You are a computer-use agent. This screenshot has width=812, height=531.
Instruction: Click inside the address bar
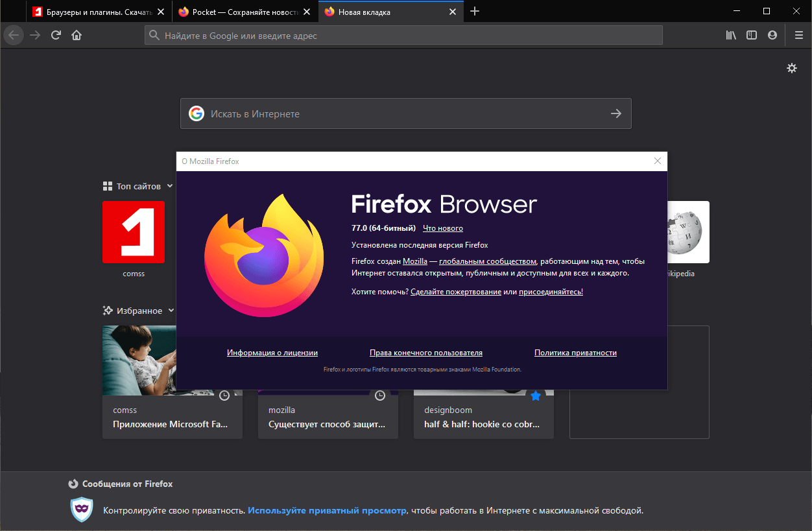402,35
